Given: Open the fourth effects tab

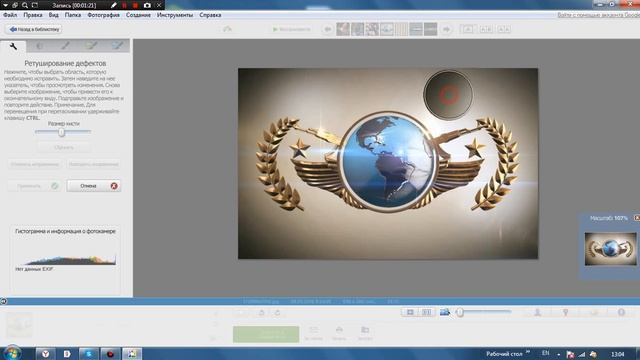Looking at the screenshot, I should (x=91, y=46).
